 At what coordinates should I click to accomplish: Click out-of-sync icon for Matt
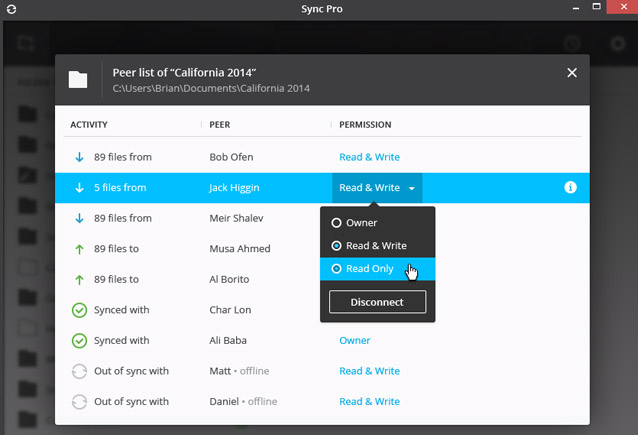coord(79,371)
